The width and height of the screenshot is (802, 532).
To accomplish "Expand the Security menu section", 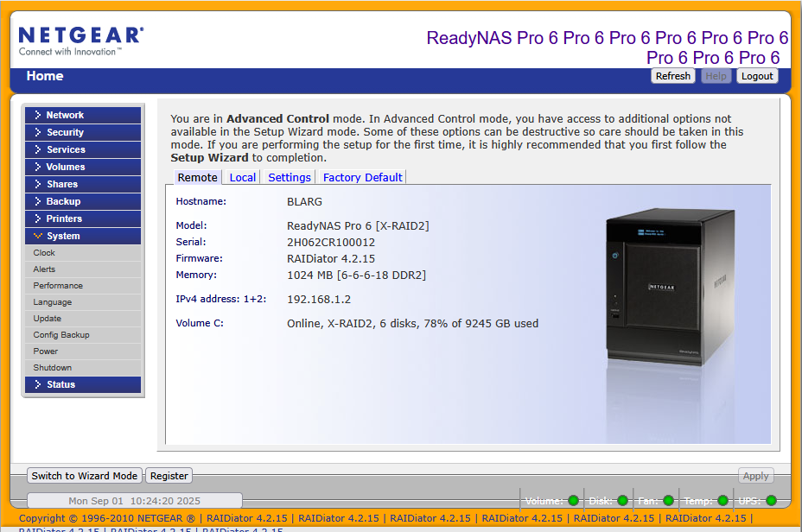I will click(83, 132).
